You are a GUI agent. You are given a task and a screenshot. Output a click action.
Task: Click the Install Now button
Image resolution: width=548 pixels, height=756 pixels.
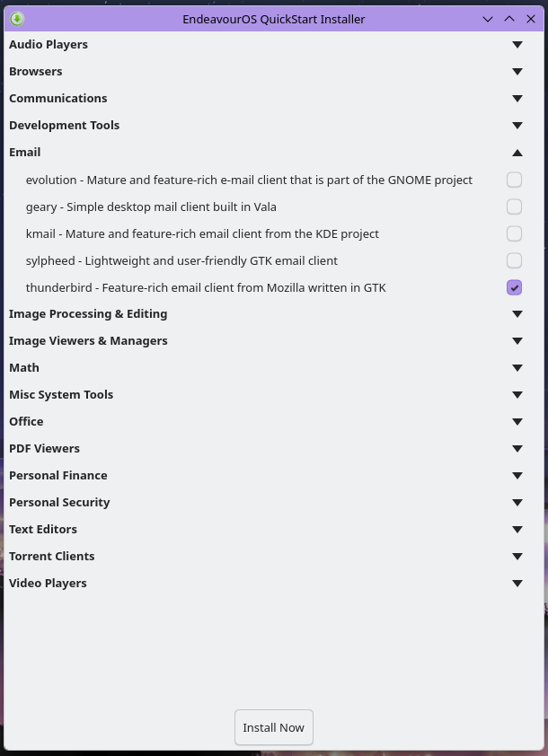tap(274, 727)
